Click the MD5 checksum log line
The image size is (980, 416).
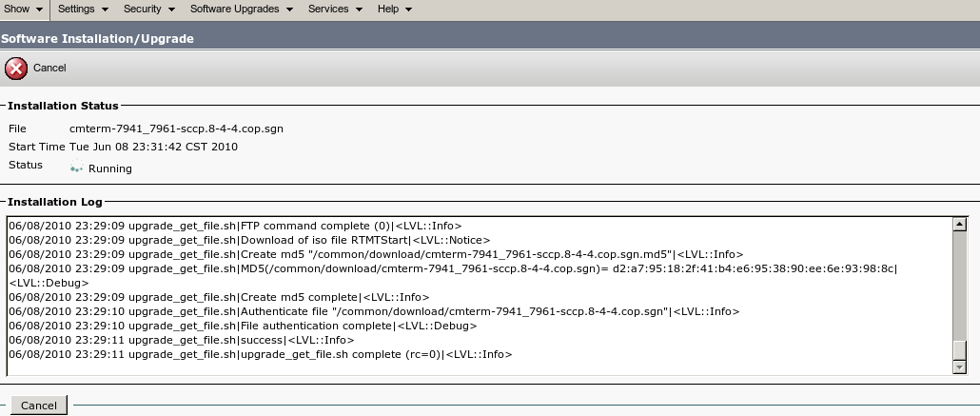tap(453, 269)
